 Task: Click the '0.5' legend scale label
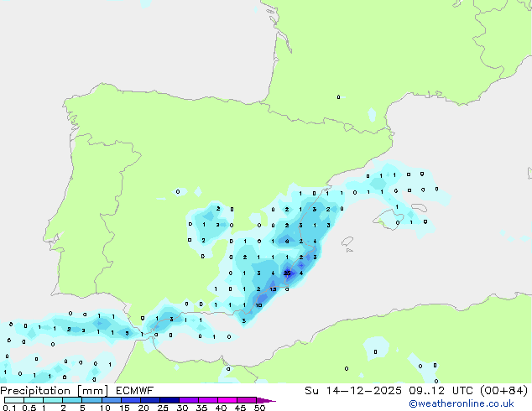click(x=29, y=408)
